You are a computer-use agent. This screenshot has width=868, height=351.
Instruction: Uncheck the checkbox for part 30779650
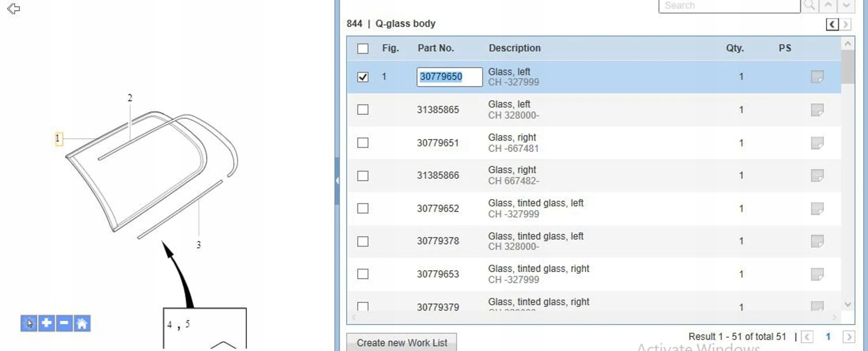click(363, 77)
